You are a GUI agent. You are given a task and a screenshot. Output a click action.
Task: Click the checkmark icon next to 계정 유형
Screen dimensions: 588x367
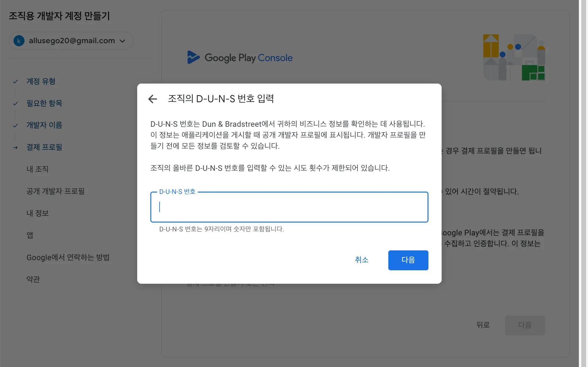click(15, 81)
